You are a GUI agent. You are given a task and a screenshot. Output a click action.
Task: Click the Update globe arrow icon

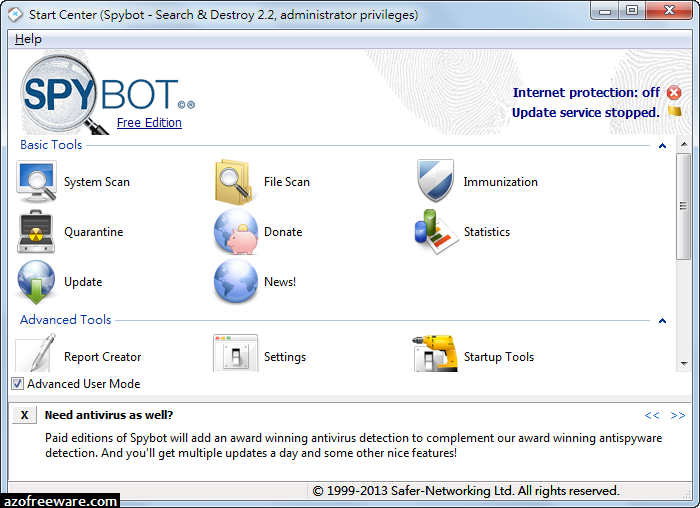pyautogui.click(x=36, y=282)
